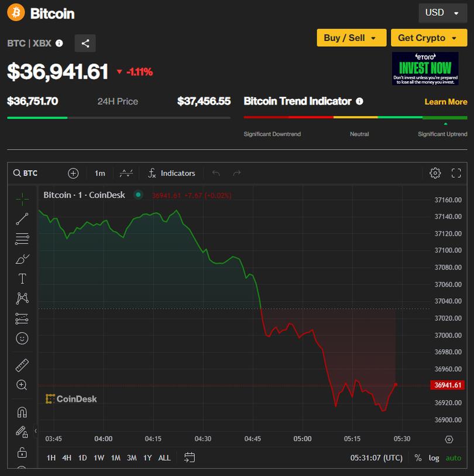Click the share icon next to BTC | XBX
Viewport: 474px width, 476px height.
(85, 43)
